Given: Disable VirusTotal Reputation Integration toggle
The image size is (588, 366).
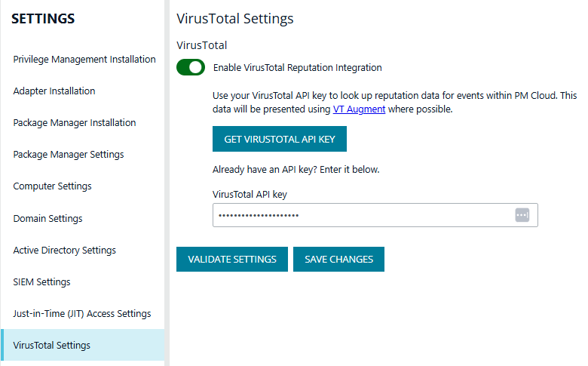Looking at the screenshot, I should tap(191, 68).
